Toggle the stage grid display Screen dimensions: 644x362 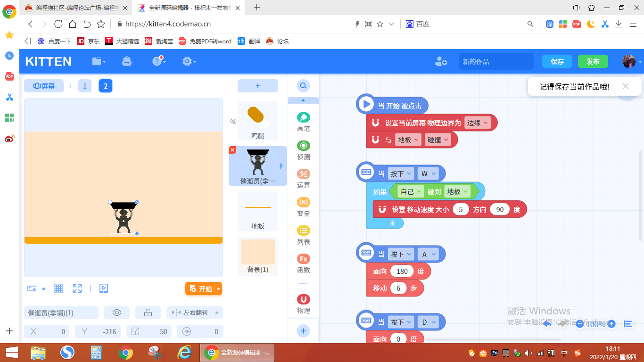(x=58, y=288)
